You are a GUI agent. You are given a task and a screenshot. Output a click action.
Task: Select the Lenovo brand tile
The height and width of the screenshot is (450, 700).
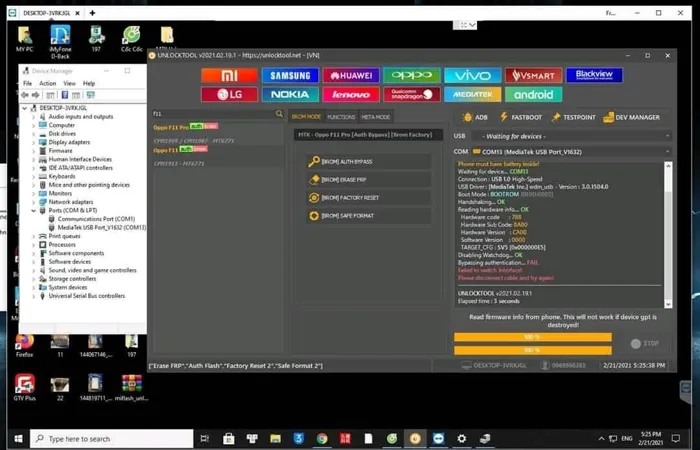351,95
